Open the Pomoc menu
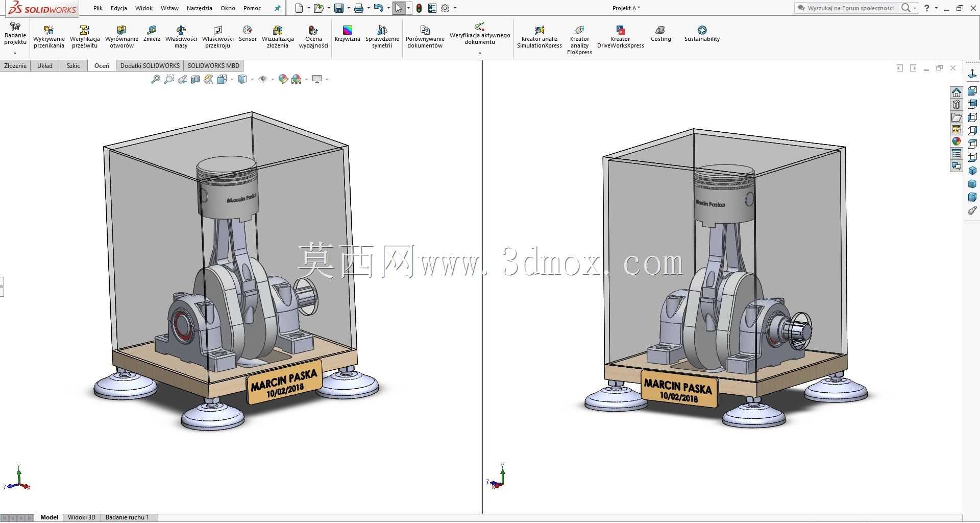Screen dimensions: 980x523 point(252,8)
